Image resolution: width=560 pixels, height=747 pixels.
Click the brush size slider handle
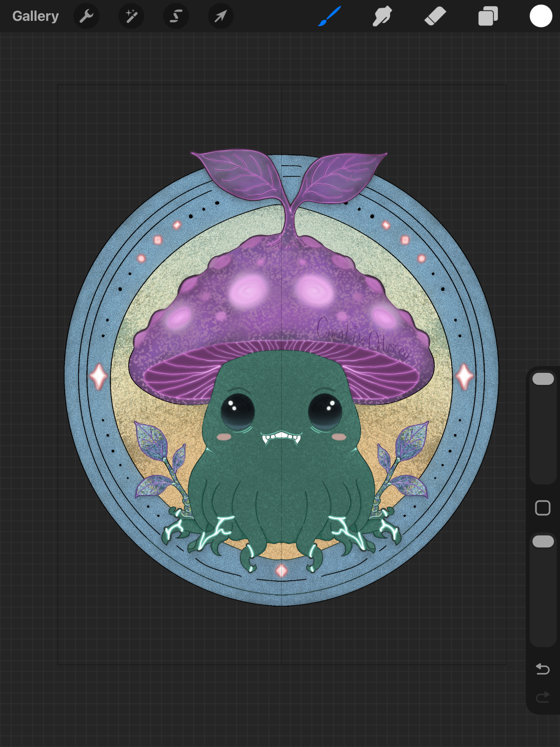[543, 379]
